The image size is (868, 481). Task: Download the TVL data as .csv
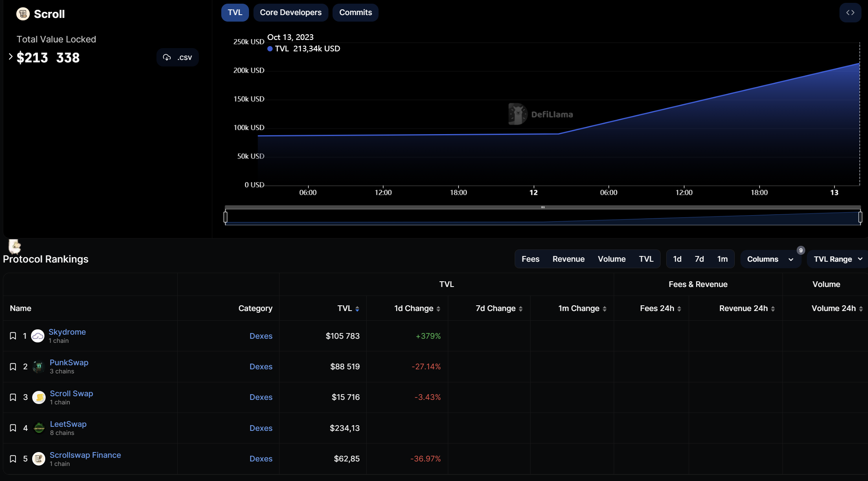click(x=177, y=57)
